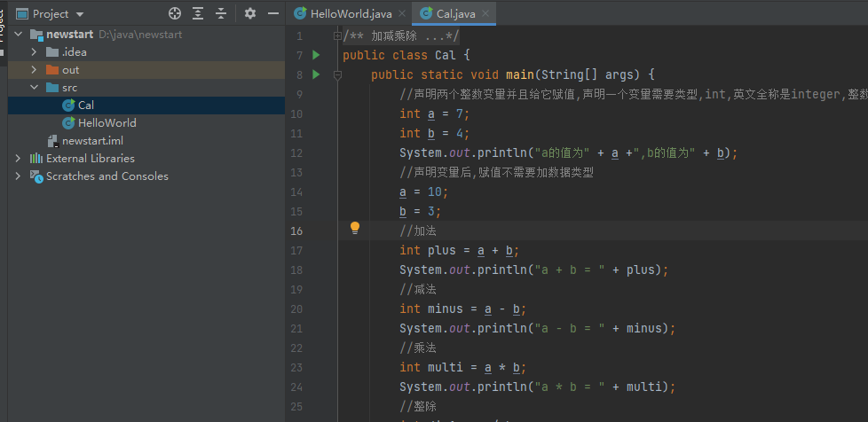Click in 'int plus = a + b;' line
Screen dimensions: 868x422
coord(460,251)
